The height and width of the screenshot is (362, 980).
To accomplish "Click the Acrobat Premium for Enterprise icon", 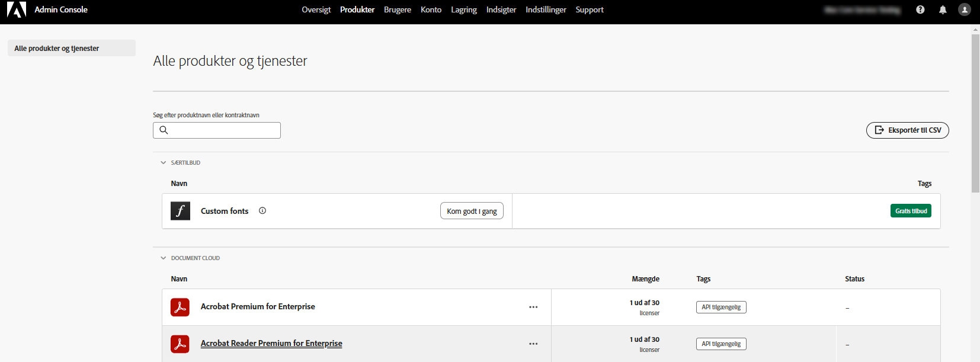I will point(180,307).
